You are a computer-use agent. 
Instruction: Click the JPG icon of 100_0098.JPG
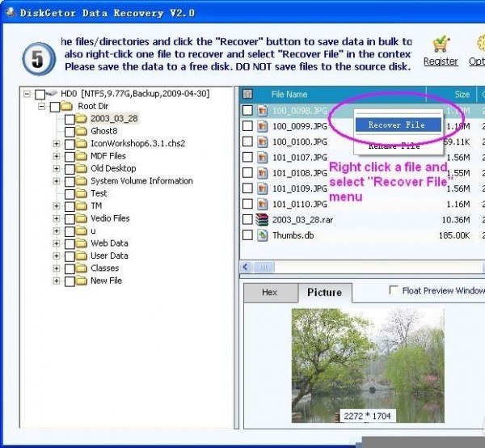[262, 111]
